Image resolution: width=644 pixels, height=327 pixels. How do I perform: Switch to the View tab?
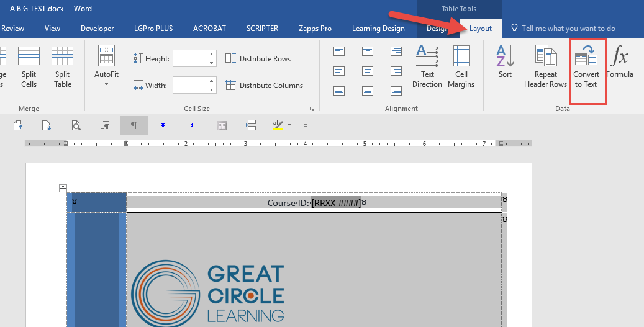[x=52, y=29]
